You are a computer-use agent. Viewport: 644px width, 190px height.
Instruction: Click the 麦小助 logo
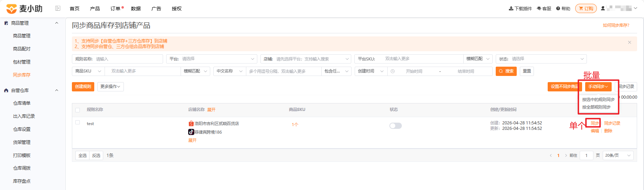pyautogui.click(x=24, y=9)
